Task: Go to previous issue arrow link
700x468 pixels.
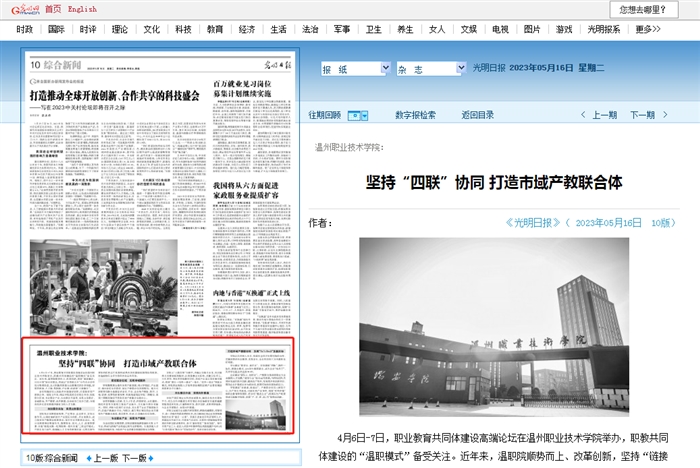Action: point(597,115)
